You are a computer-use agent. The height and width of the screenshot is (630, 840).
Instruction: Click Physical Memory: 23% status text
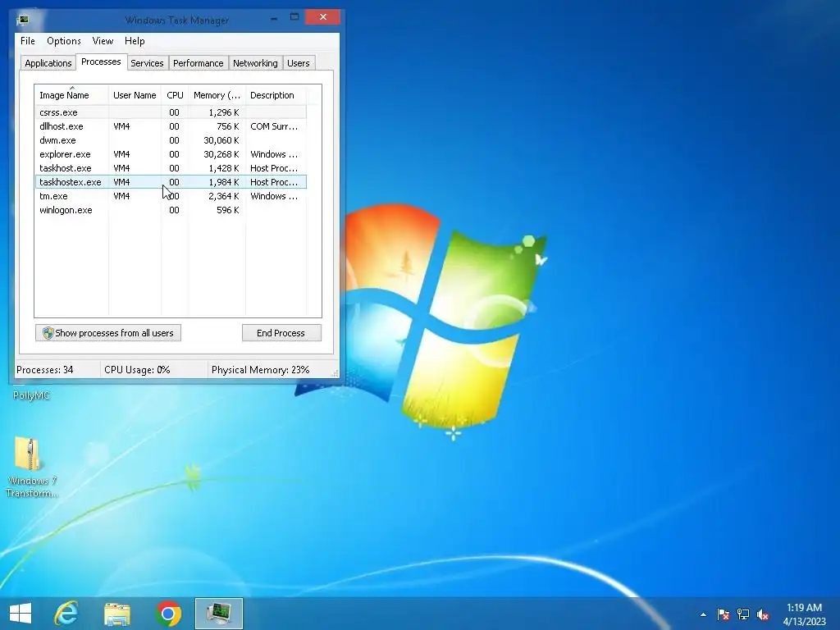click(260, 370)
